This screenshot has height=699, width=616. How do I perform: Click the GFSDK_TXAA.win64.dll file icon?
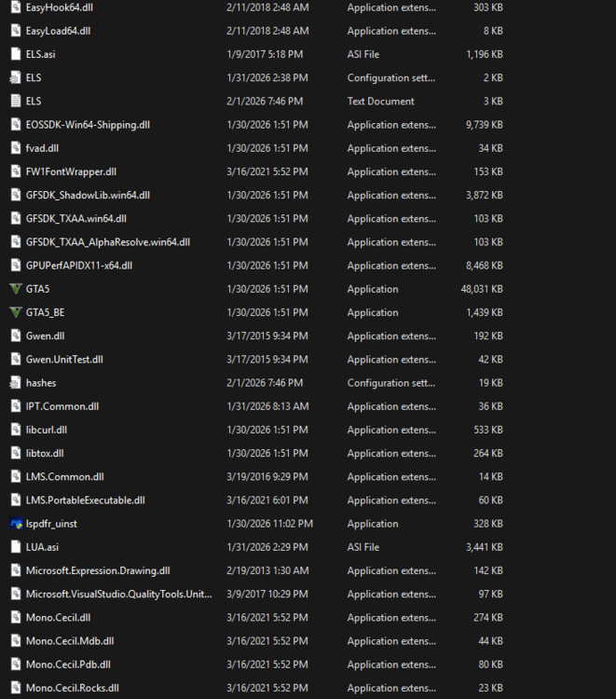16,218
